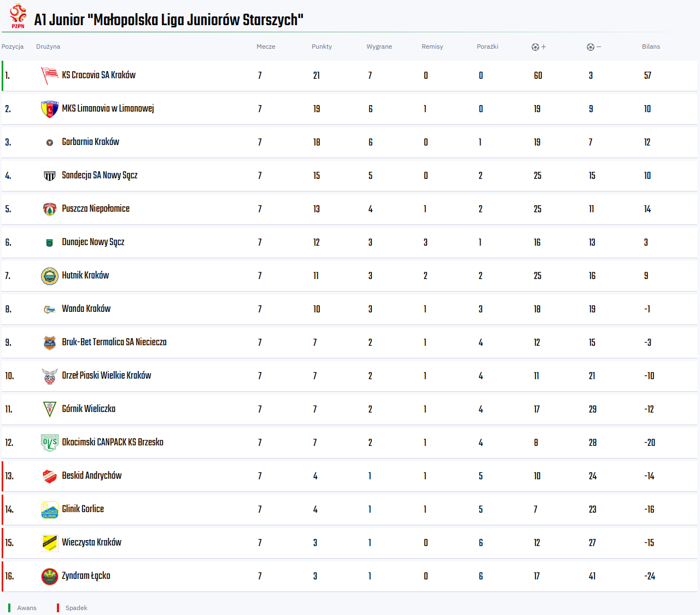Image resolution: width=700 pixels, height=615 pixels.
Task: Click Glinik Gorlice club crest
Action: [50, 509]
